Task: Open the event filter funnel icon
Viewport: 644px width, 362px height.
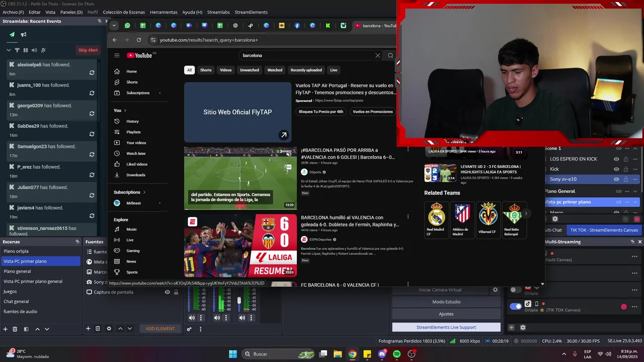Action: tap(17, 50)
